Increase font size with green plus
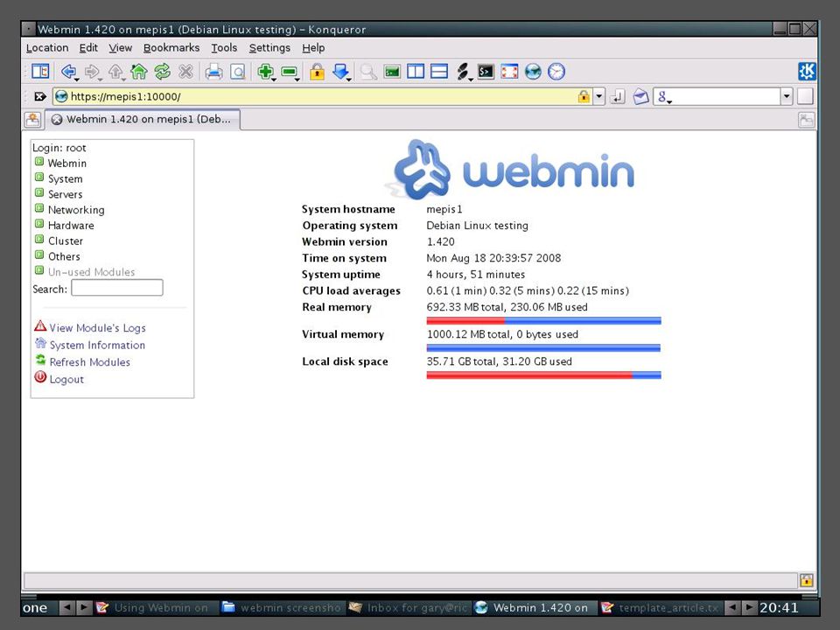Viewport: 840px width, 630px height. click(x=265, y=71)
